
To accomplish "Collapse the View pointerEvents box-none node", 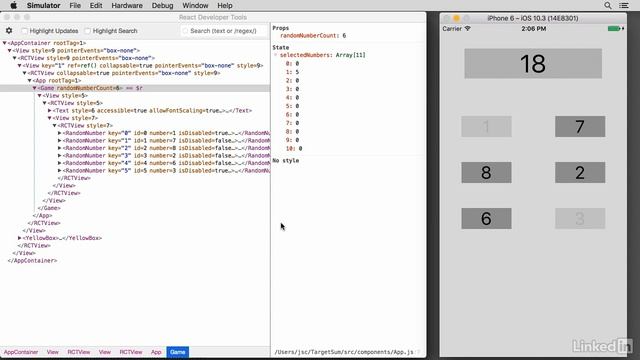I will tap(9, 51).
